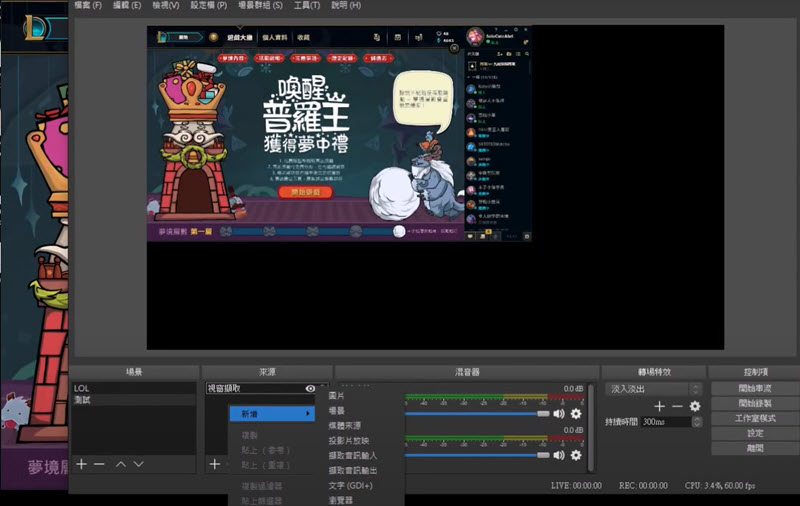
Task: Choose 投影片放映 from the add source submenu
Action: pos(348,441)
